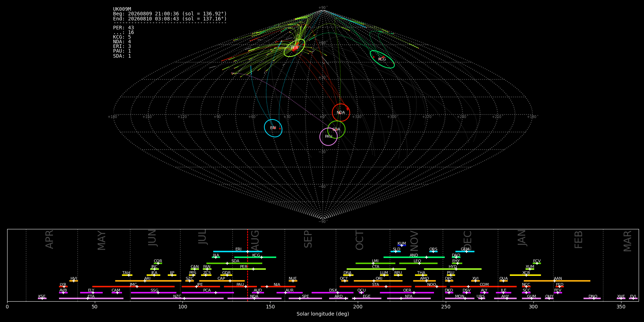This screenshot has height=322, width=644.
Task: Click the Solar longitude axis label
Action: 323,314
